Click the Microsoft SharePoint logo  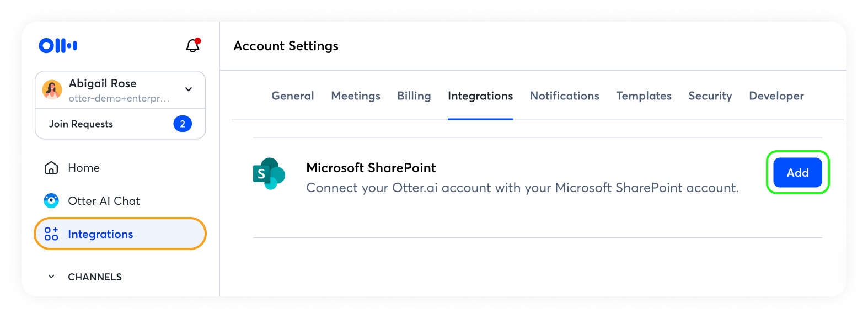coord(269,174)
